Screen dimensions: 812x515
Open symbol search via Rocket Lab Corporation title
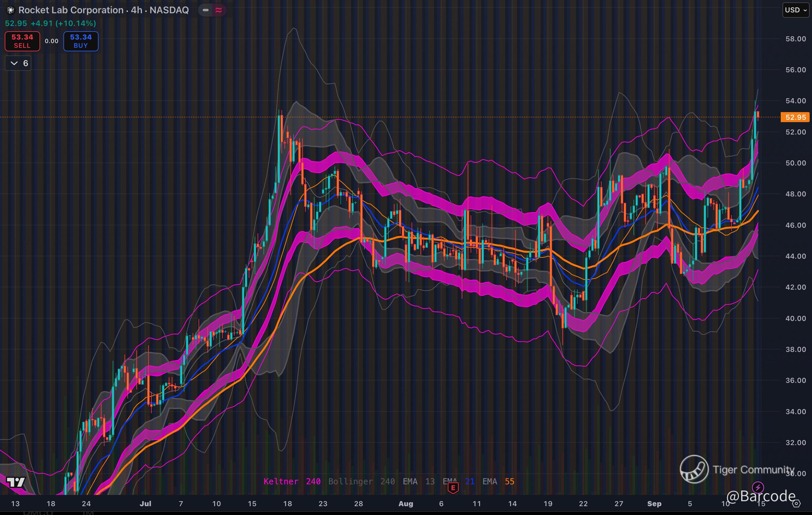pyautogui.click(x=103, y=10)
